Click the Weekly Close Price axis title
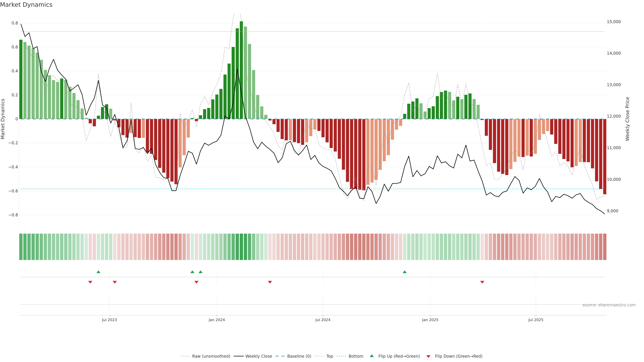This screenshot has width=644, height=362. [627, 119]
